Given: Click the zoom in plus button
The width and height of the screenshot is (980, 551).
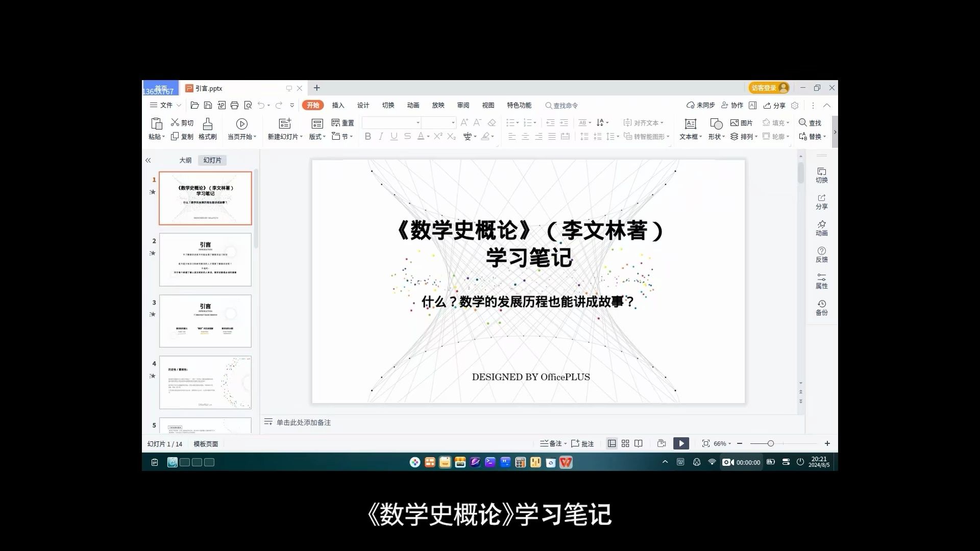Looking at the screenshot, I should [827, 444].
